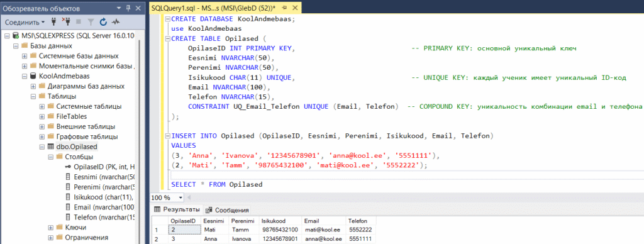This screenshot has height=244, width=644.
Task: Click the Disconnect plug icon with red X
Action: [x=65, y=22]
